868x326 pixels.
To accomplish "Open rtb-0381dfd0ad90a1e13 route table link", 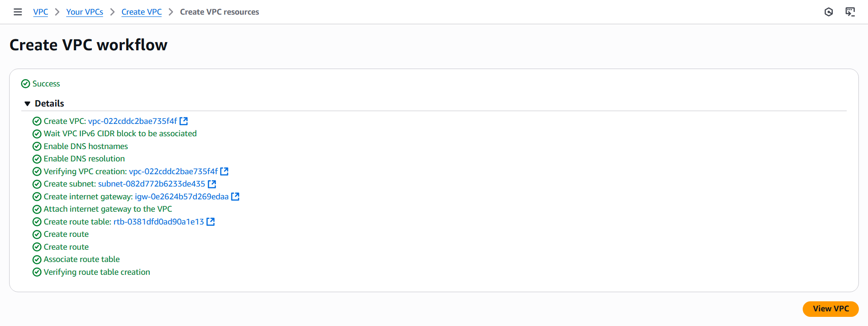I will coord(158,222).
